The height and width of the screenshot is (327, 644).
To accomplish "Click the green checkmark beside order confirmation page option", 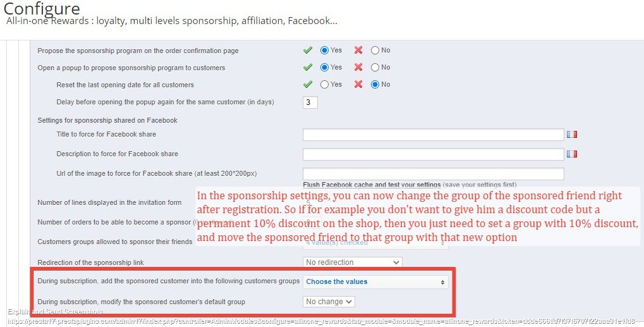I will click(308, 50).
